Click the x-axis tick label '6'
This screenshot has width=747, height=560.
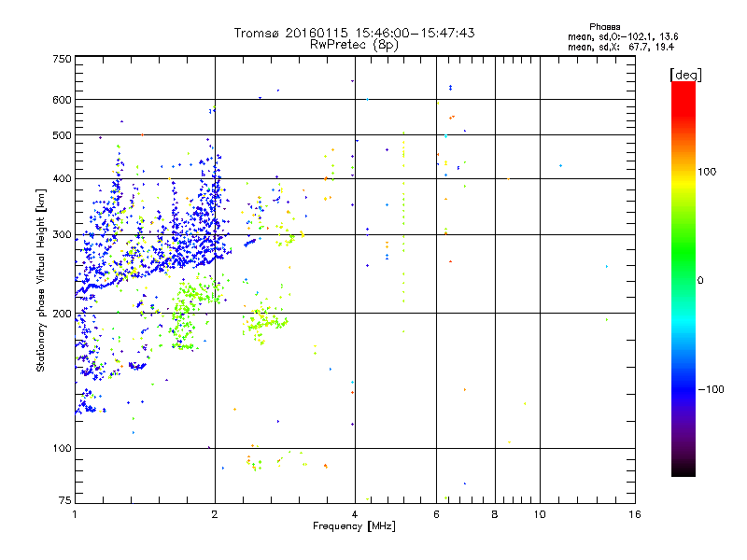(436, 514)
